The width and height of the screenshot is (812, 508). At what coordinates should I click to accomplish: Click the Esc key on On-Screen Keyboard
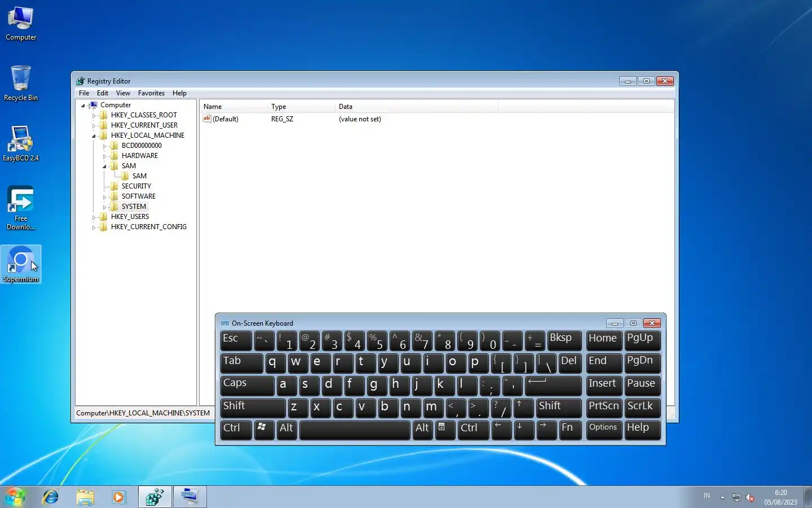pyautogui.click(x=236, y=340)
